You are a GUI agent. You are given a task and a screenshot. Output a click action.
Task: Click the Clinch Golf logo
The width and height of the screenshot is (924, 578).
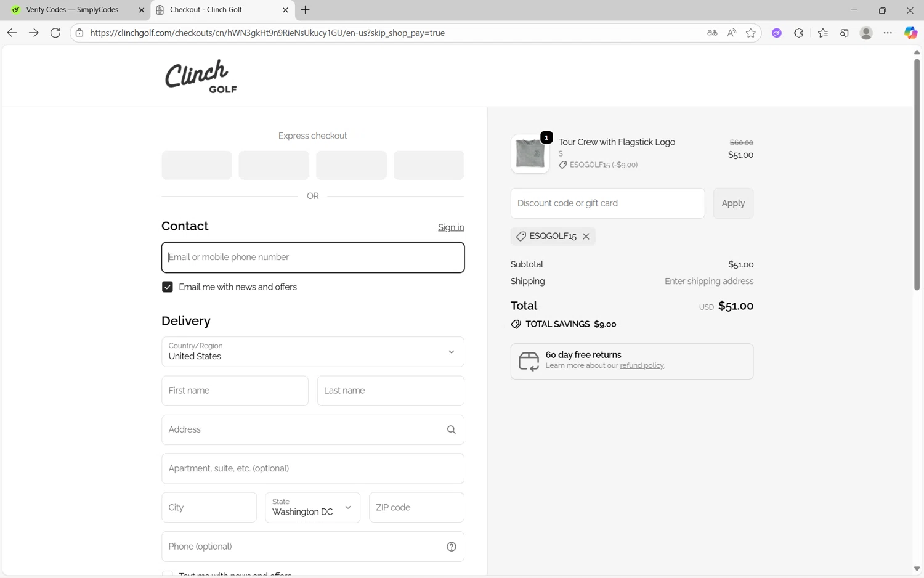(201, 76)
